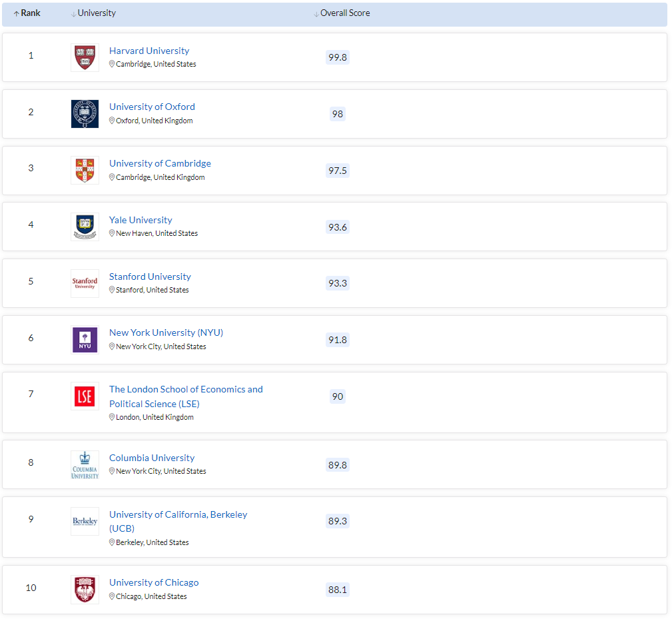Click the location pin beside Cambridge, United States

point(112,64)
